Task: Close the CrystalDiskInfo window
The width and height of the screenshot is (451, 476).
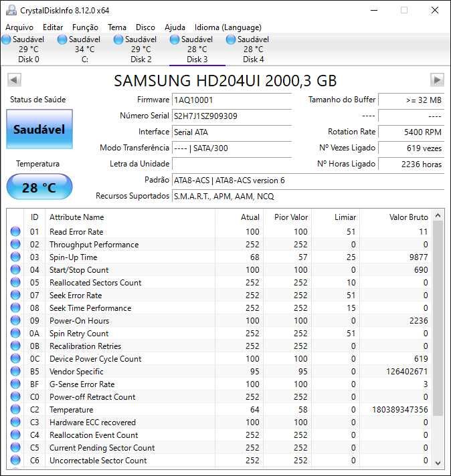Action: (435, 10)
